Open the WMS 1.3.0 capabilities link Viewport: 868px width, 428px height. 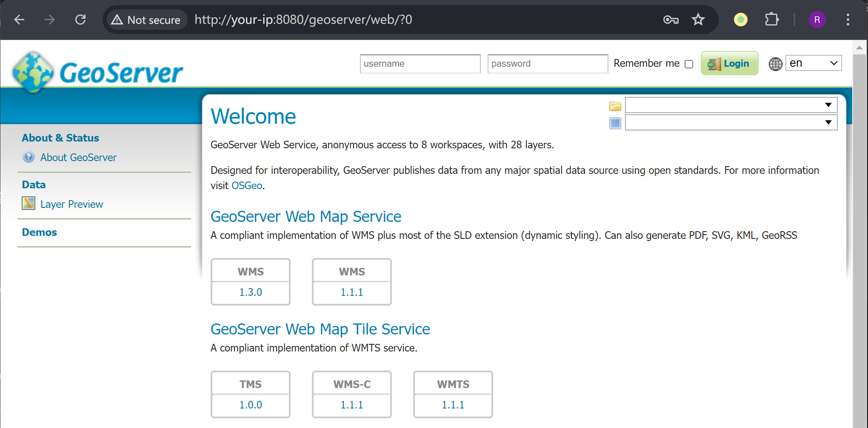point(250,292)
